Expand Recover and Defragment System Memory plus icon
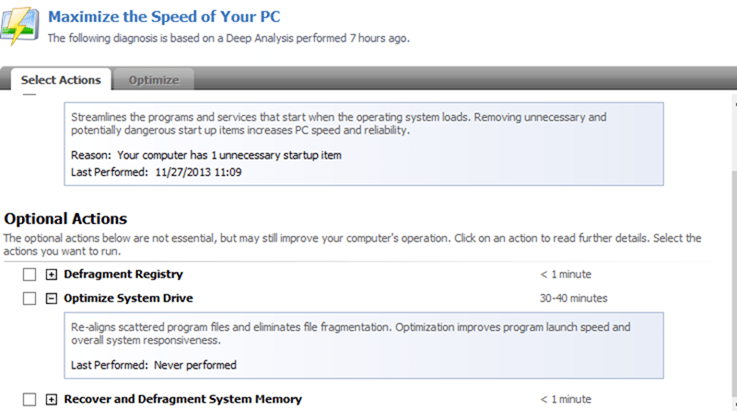 [51, 399]
